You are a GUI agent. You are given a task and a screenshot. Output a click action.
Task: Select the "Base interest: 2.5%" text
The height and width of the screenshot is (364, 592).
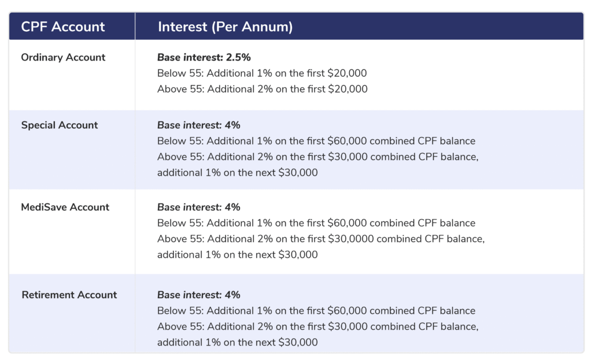pos(203,57)
